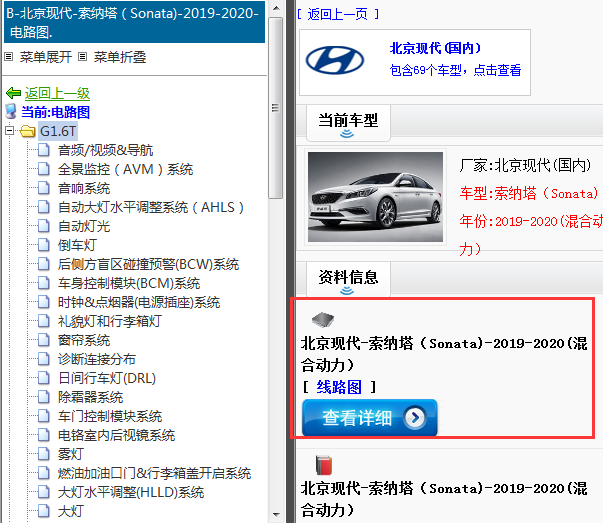Open 燃油加油口门&行李箱盖开启系统

click(154, 473)
